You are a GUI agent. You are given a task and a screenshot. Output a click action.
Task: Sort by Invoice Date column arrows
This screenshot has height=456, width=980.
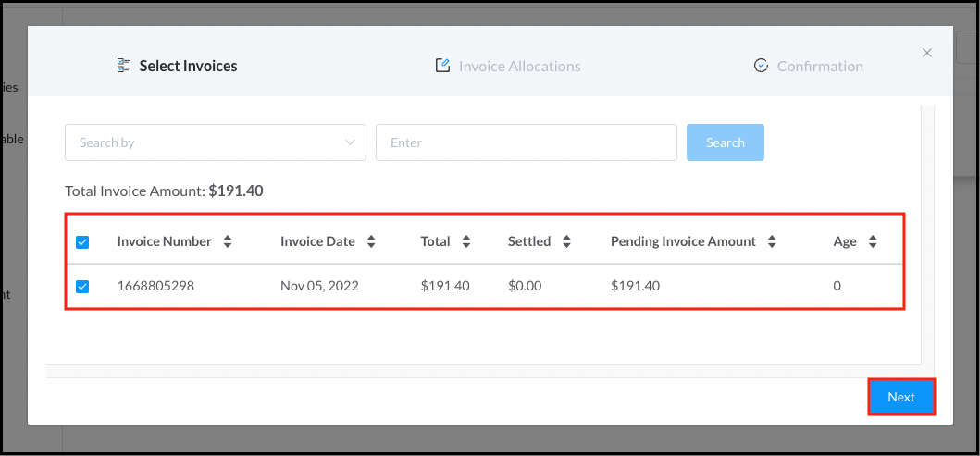(371, 241)
